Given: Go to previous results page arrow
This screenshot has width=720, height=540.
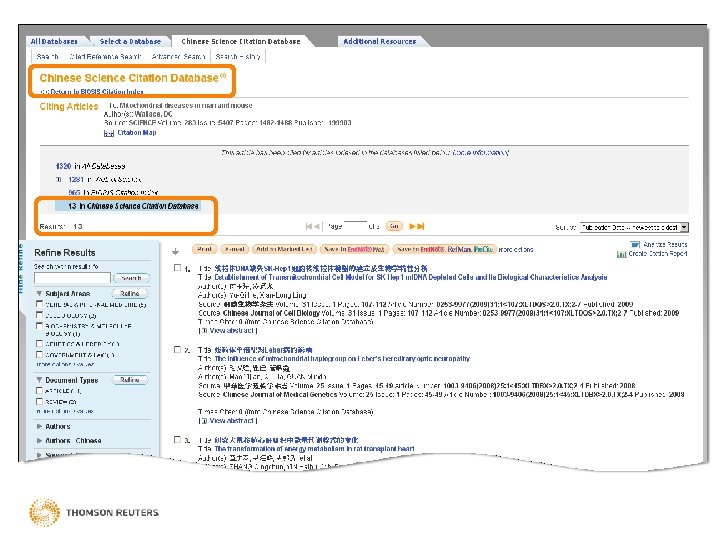Looking at the screenshot, I should [317, 226].
